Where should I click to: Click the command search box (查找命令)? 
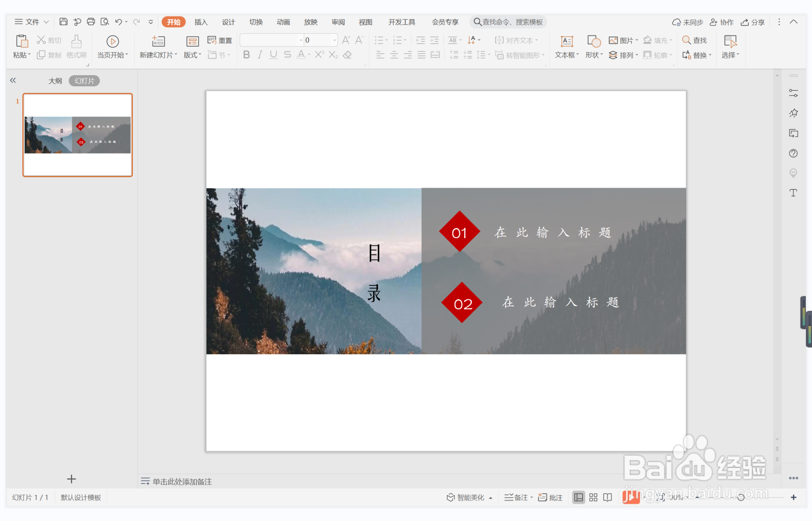[508, 22]
